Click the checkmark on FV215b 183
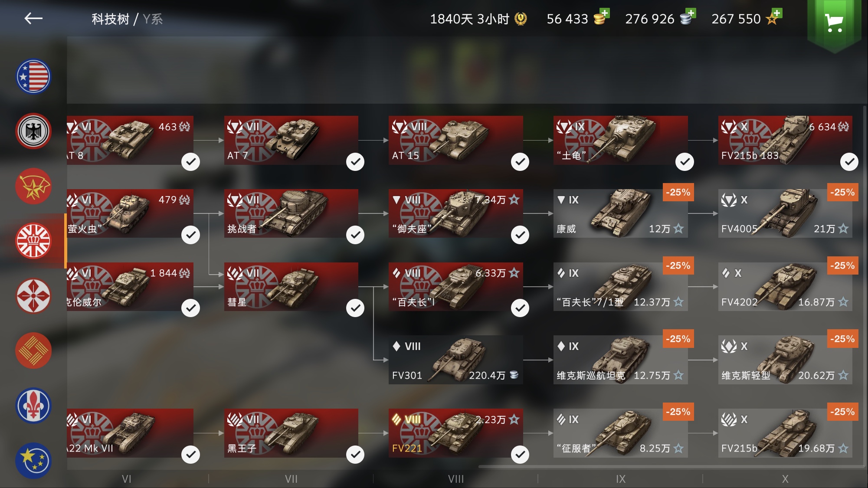This screenshot has width=868, height=488. point(849,162)
